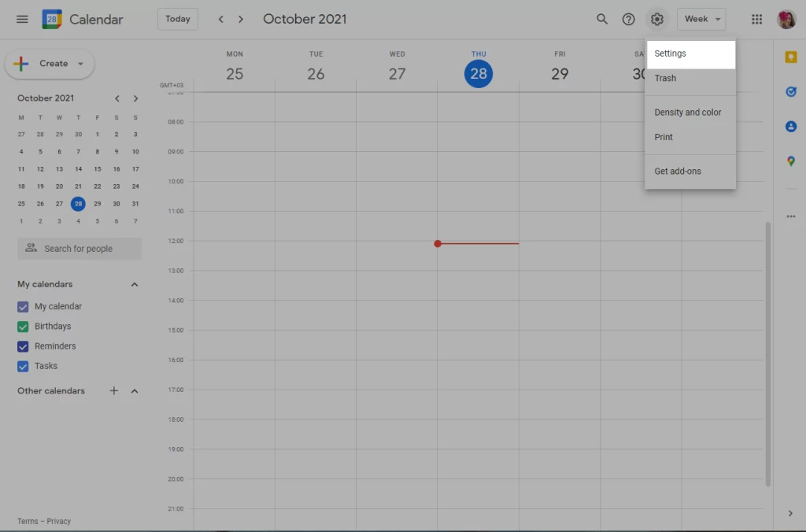Click the Today button

[178, 20]
